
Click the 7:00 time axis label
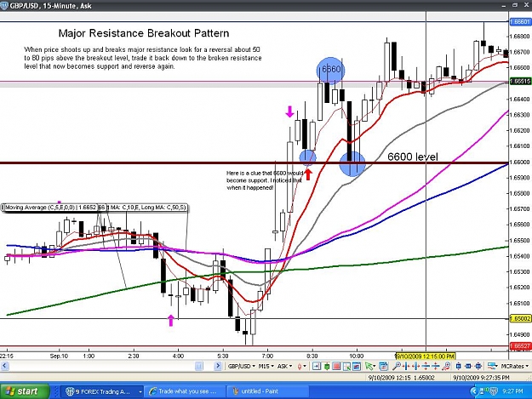(267, 356)
